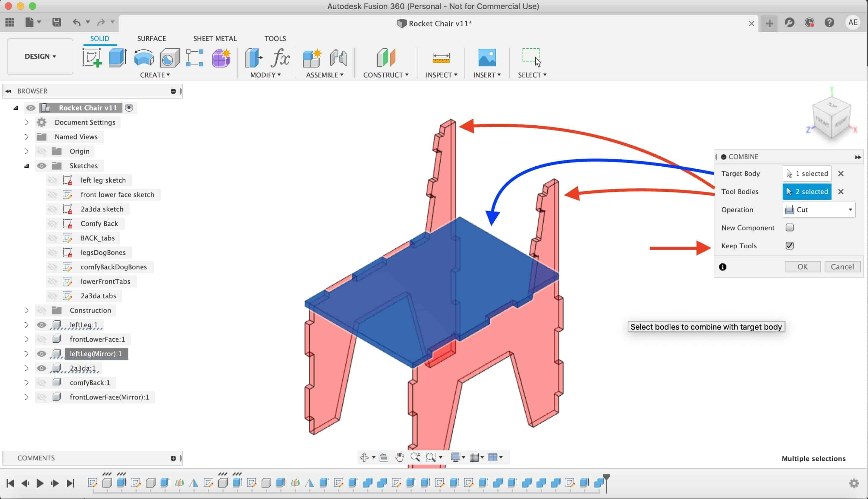Click the Create Sketch tool icon

point(92,58)
